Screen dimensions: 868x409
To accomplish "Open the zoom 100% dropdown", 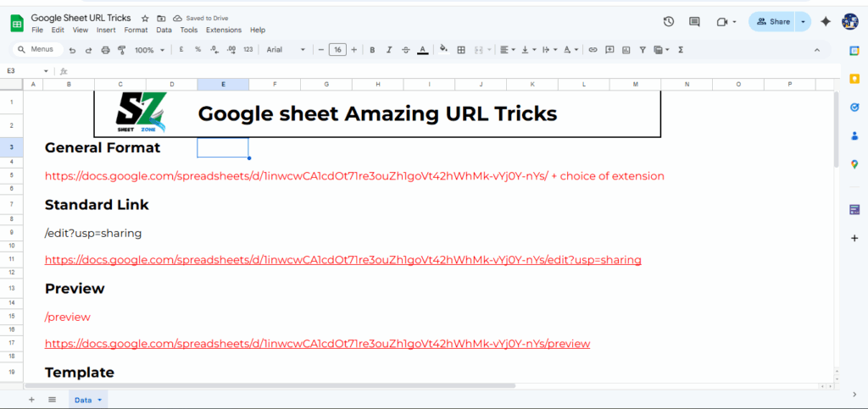I will (149, 50).
